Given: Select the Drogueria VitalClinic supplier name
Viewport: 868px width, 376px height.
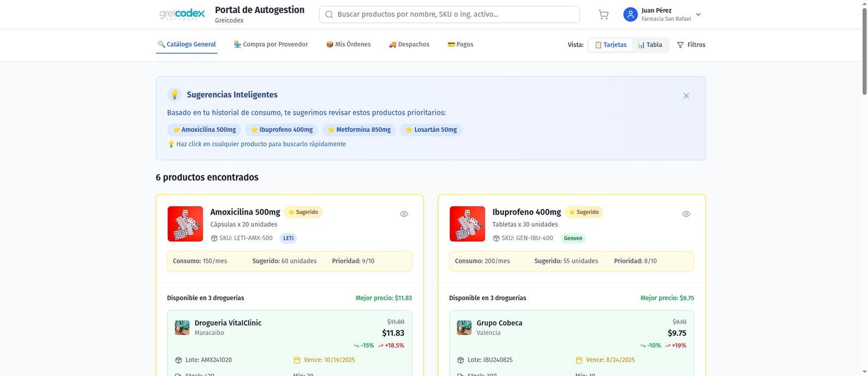Looking at the screenshot, I should (x=228, y=323).
